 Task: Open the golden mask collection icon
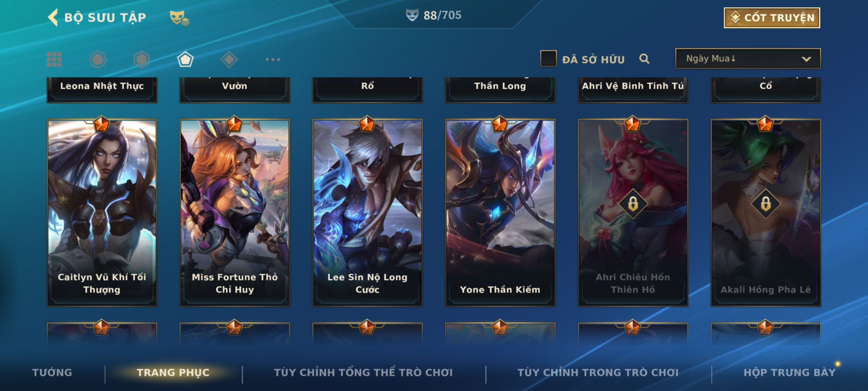pyautogui.click(x=179, y=17)
